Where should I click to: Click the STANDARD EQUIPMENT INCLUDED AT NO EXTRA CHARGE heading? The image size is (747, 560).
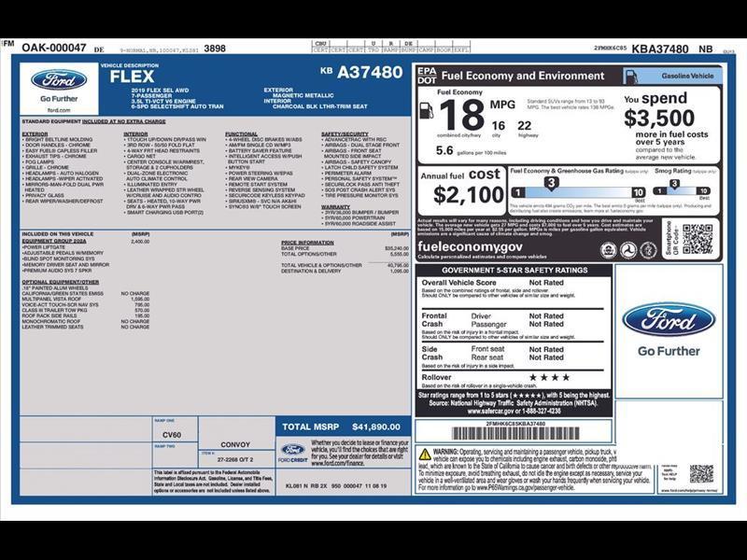94,121
